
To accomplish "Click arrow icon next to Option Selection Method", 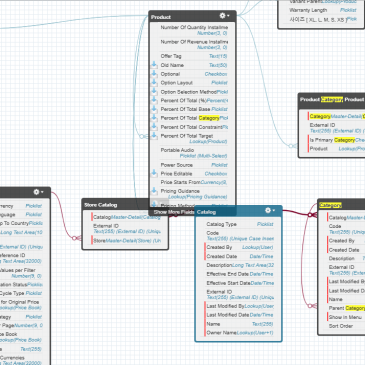I will pos(154,91).
